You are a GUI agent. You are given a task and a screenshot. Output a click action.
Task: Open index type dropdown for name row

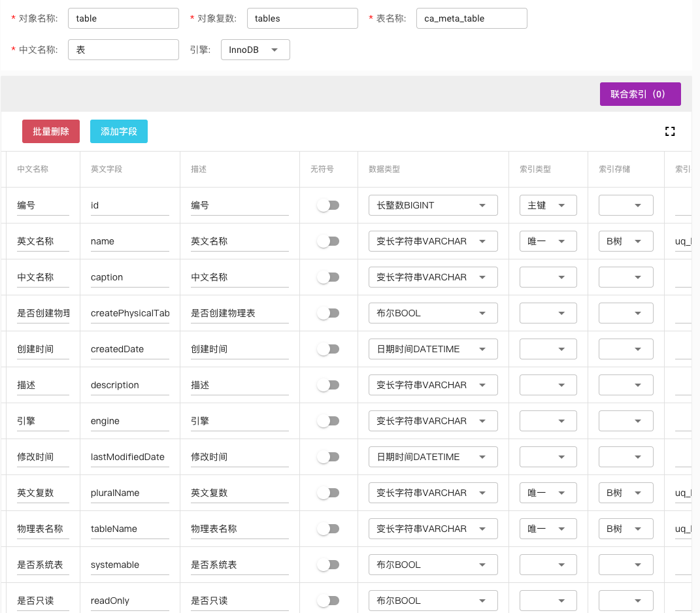pos(548,241)
